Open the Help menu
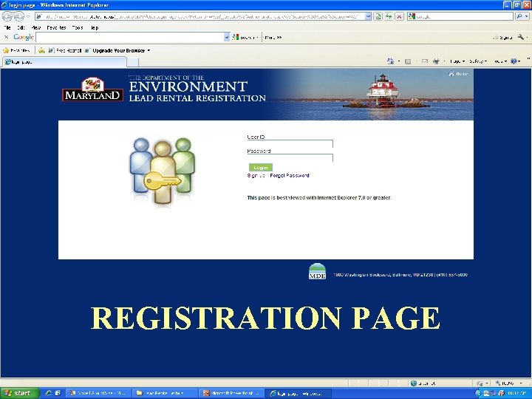 point(95,27)
